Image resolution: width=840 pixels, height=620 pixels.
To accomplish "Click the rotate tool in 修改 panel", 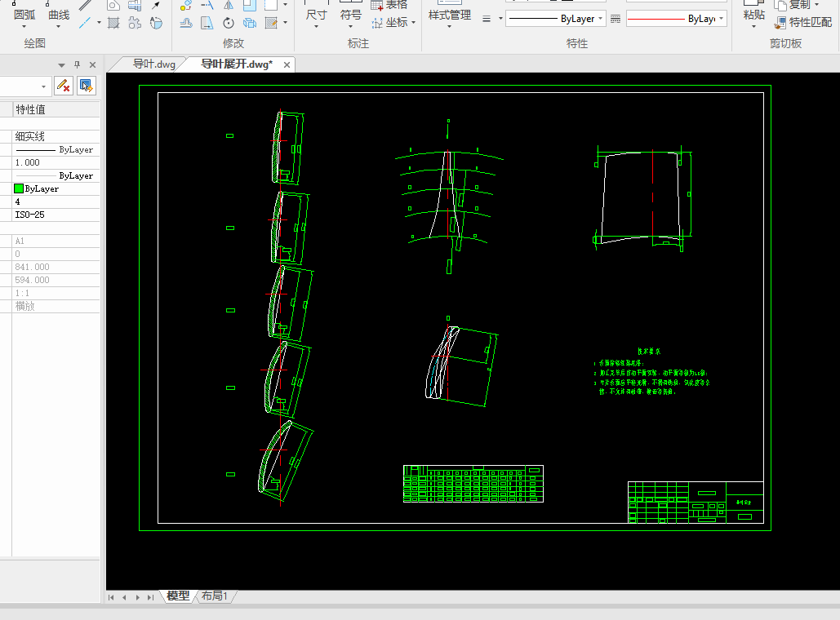I will tap(229, 23).
